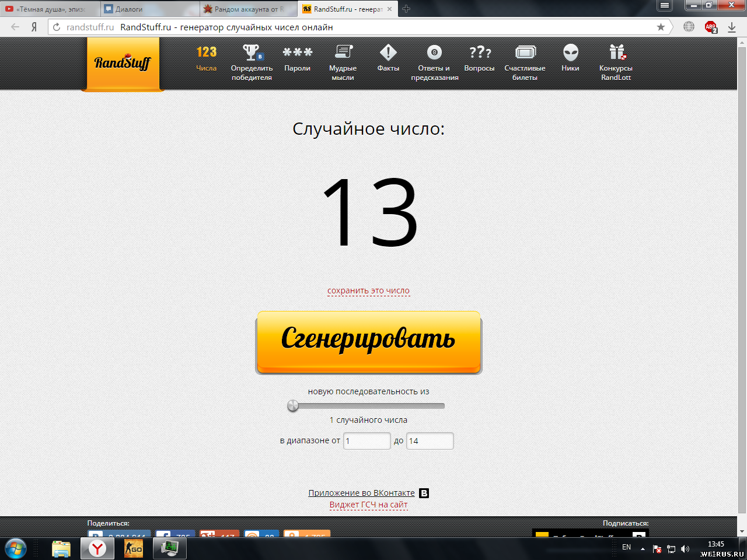Click сохранить это число link
Viewport: 747px width, 560px height.
[x=368, y=290]
